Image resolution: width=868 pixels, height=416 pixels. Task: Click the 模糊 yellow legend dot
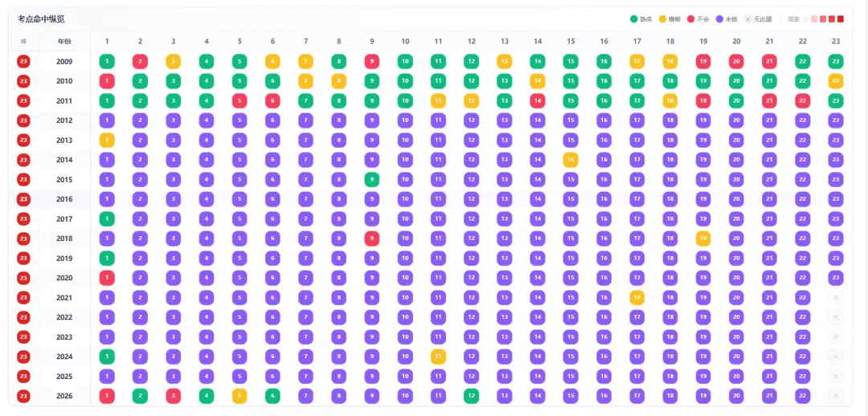tap(662, 19)
